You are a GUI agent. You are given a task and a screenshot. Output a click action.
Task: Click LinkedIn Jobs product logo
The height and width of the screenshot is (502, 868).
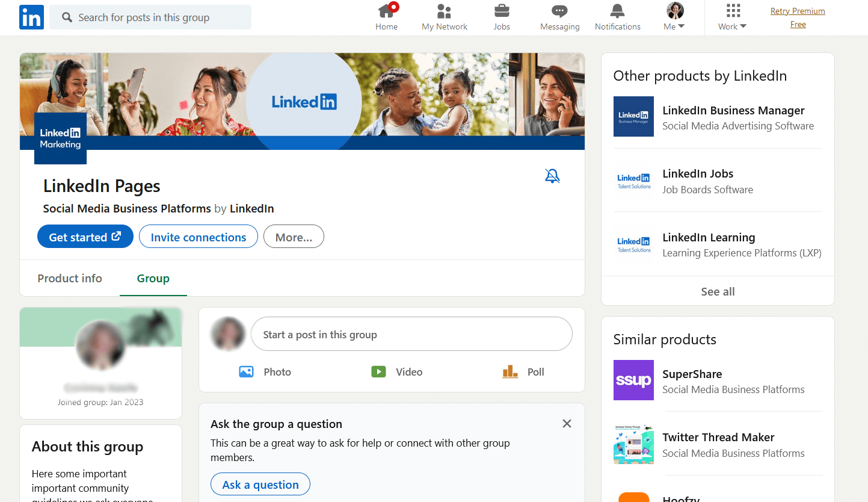633,180
